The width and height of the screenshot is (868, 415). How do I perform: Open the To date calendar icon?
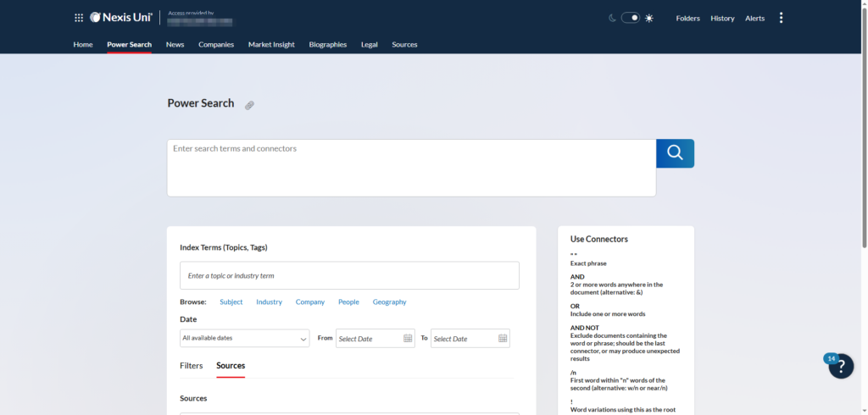pos(503,339)
